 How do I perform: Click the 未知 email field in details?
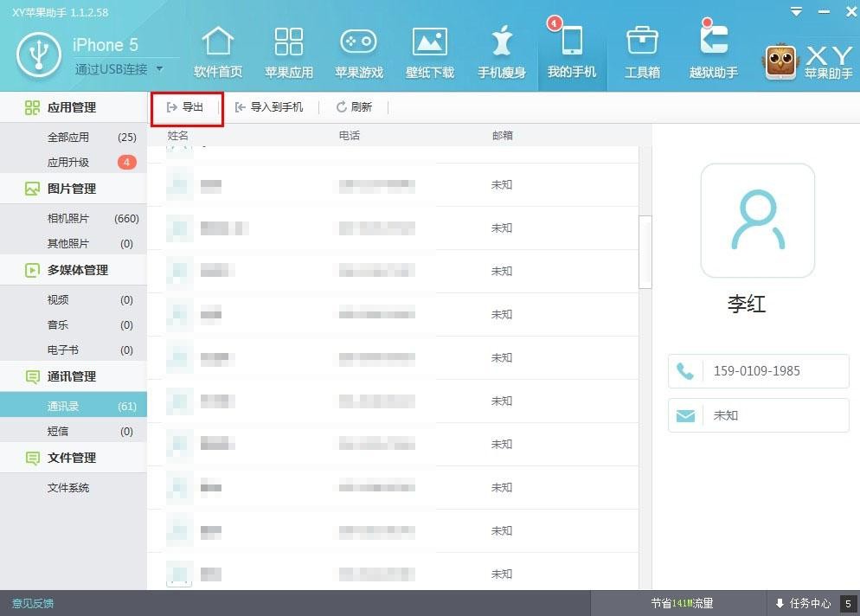coord(759,416)
